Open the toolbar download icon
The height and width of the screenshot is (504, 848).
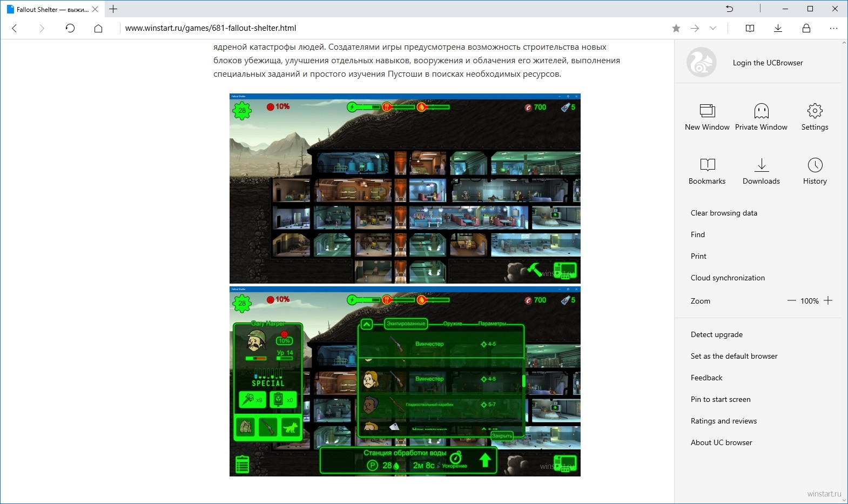778,28
